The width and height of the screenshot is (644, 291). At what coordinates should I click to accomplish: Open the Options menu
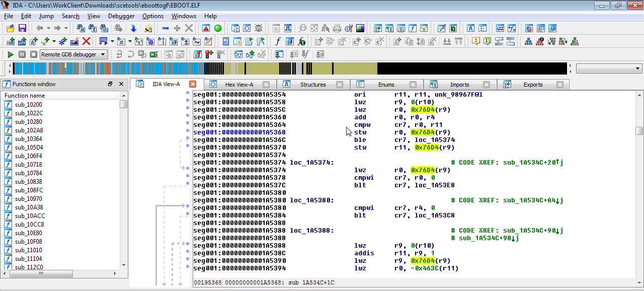153,16
